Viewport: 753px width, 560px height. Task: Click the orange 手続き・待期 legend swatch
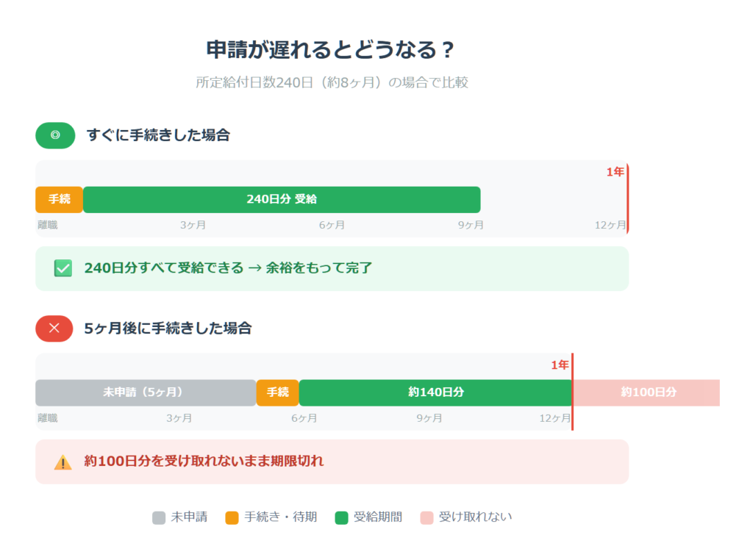tap(232, 517)
